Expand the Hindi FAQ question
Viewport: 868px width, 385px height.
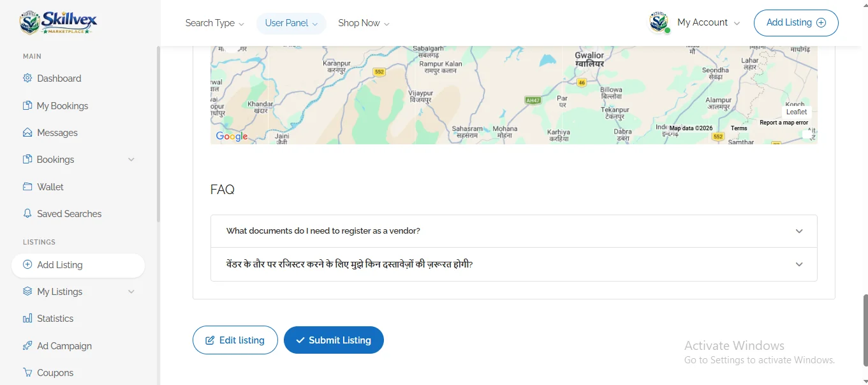point(513,264)
